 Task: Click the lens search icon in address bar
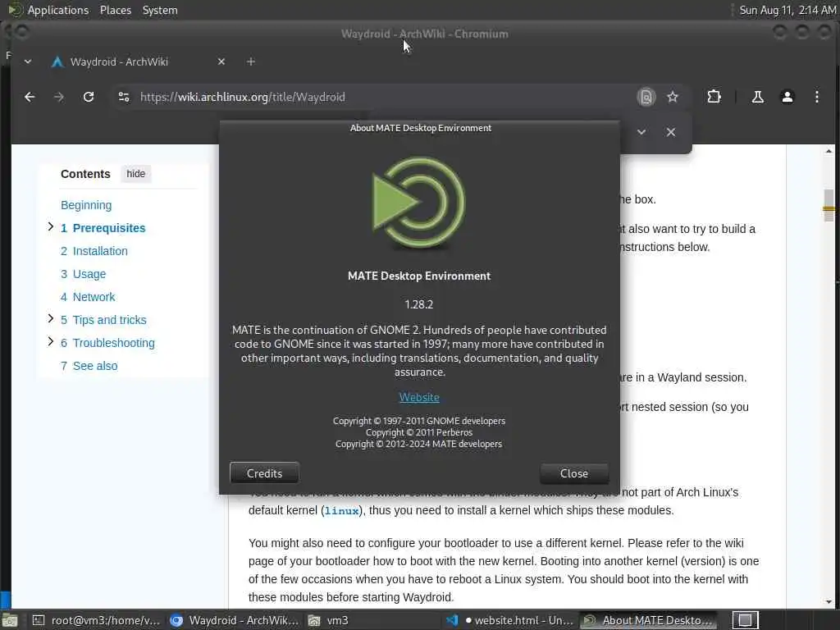646,97
